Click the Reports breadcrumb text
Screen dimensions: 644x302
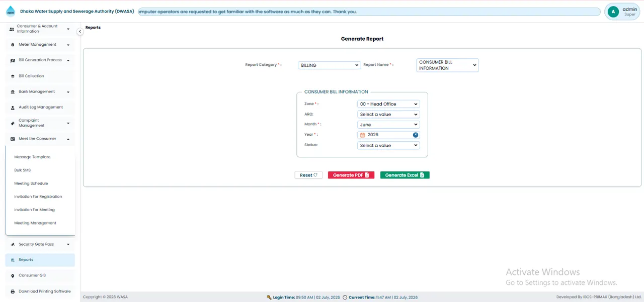(x=93, y=28)
